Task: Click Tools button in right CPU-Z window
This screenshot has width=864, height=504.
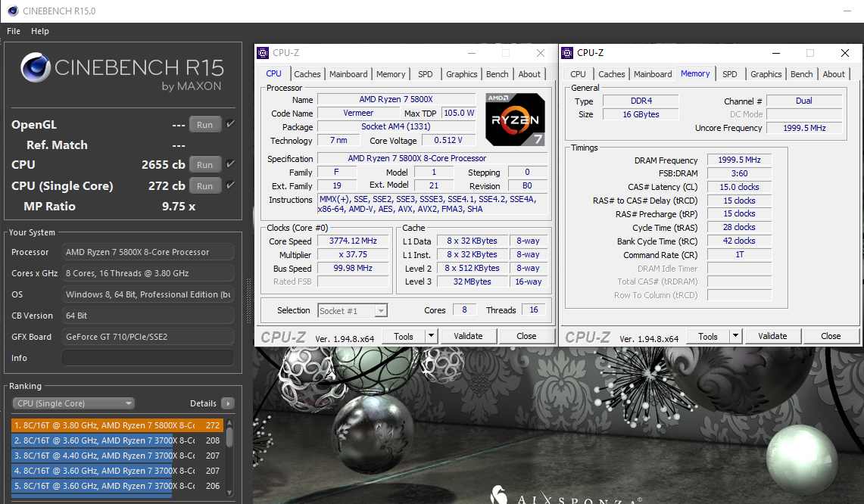Action: click(707, 336)
